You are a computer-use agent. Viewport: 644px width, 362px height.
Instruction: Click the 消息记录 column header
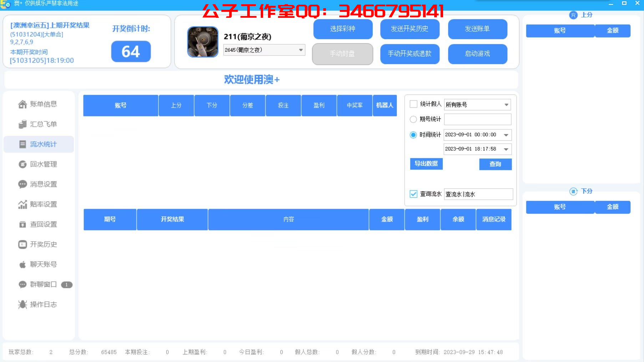pos(494,219)
